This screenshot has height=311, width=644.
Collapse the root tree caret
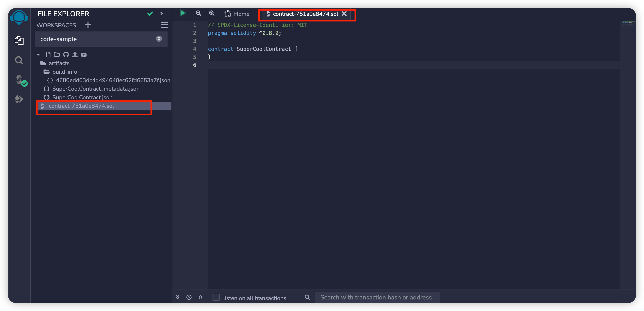pos(38,54)
